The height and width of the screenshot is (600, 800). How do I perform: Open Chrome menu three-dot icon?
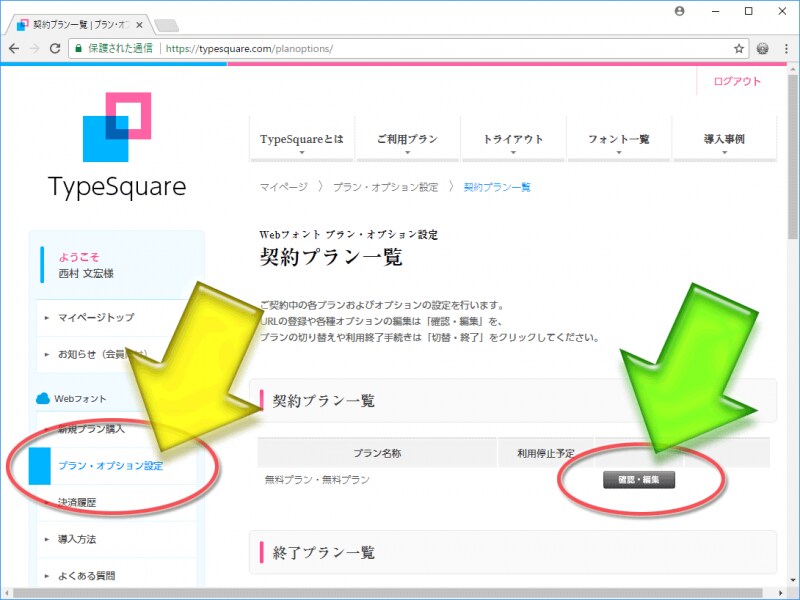tap(785, 48)
